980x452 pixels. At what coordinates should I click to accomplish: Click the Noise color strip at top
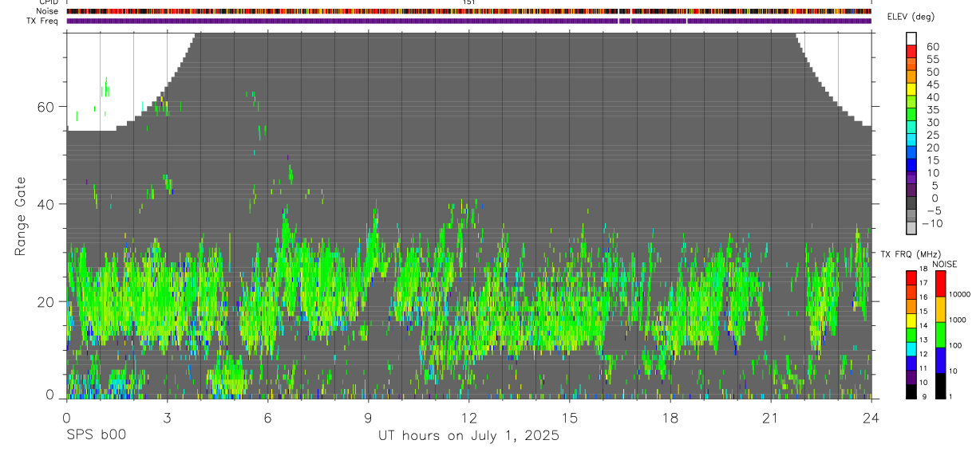468,12
